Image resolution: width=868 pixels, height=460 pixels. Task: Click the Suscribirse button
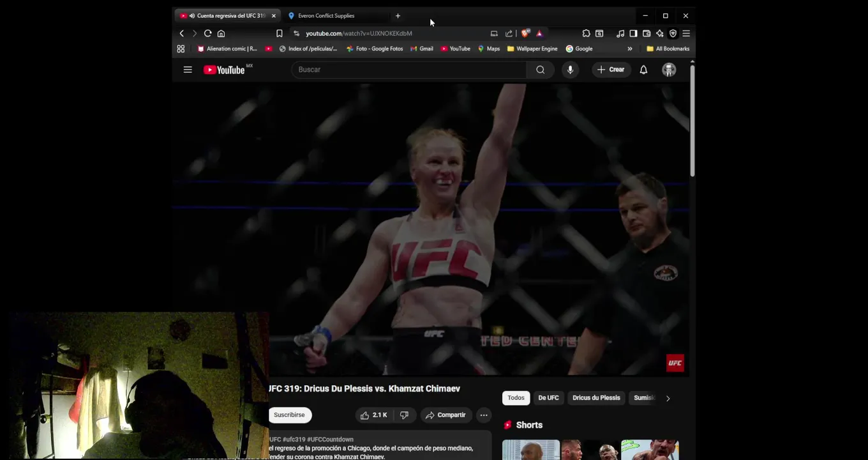coord(290,415)
